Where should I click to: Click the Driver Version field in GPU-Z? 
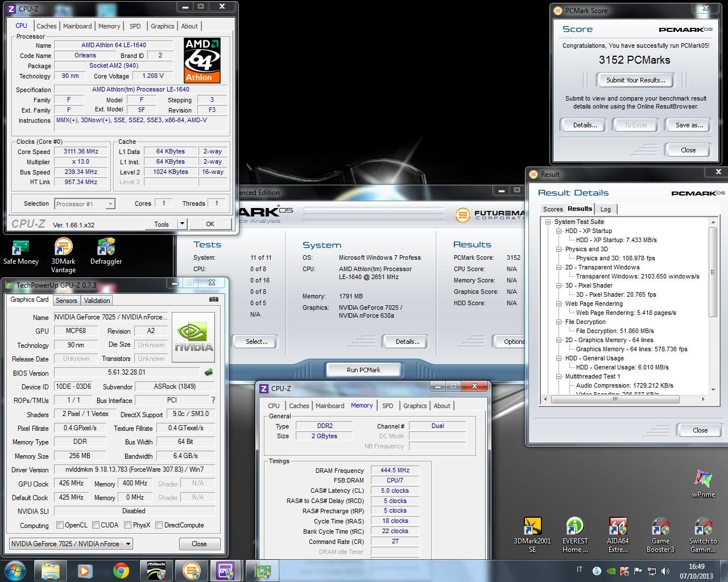tap(134, 469)
